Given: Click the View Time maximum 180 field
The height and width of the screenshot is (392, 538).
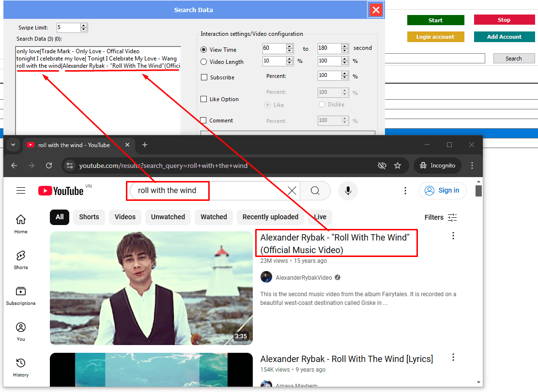Looking at the screenshot, I should tap(329, 48).
